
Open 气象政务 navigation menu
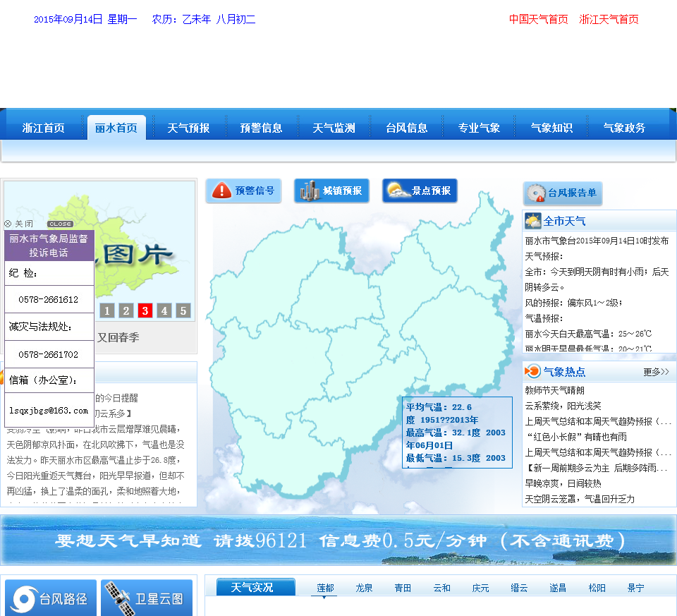click(x=624, y=128)
